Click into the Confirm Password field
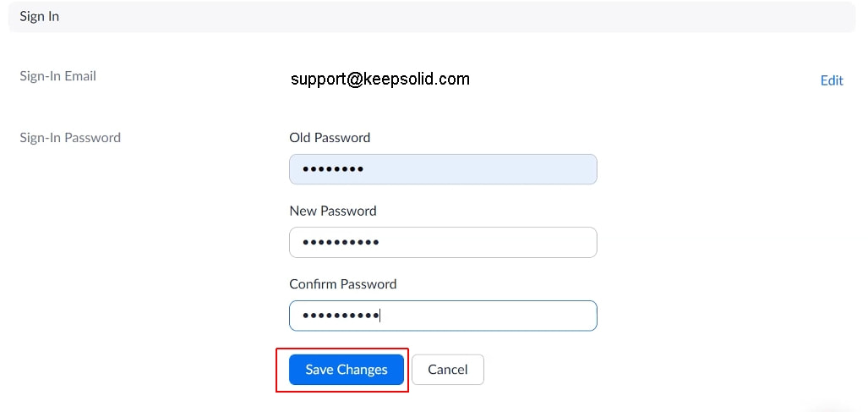 443,316
